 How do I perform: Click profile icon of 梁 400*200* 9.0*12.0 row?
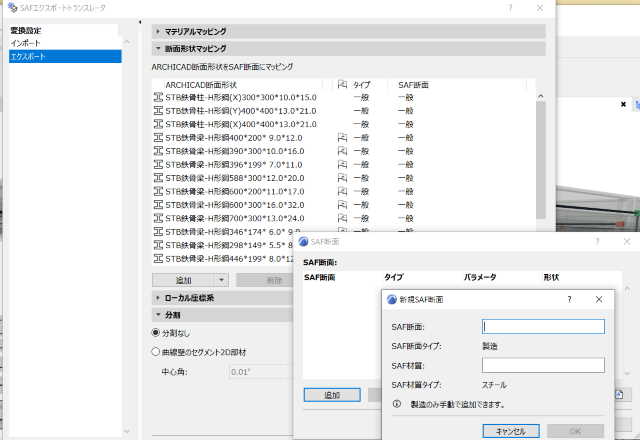pyautogui.click(x=158, y=138)
